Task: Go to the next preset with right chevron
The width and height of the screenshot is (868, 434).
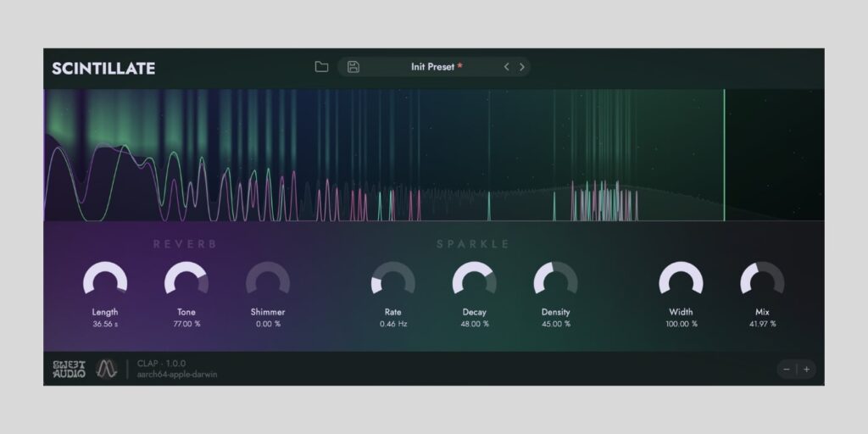Action: tap(522, 67)
